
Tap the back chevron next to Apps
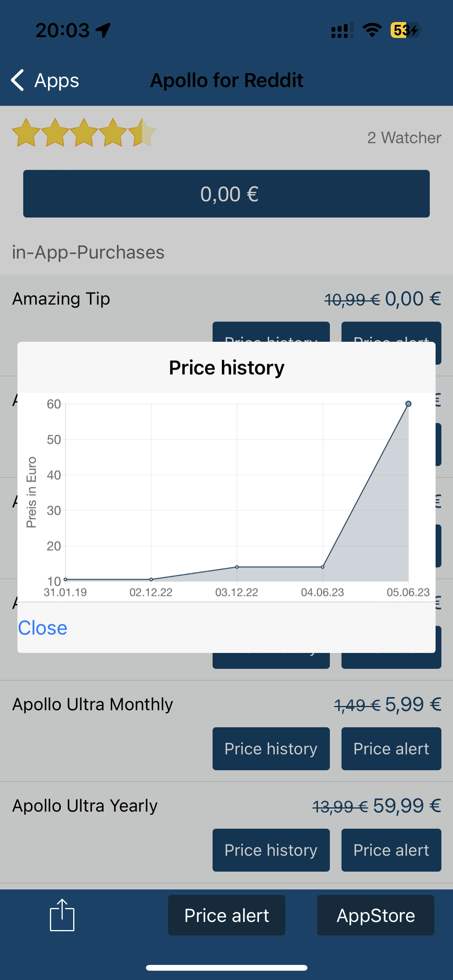(18, 81)
